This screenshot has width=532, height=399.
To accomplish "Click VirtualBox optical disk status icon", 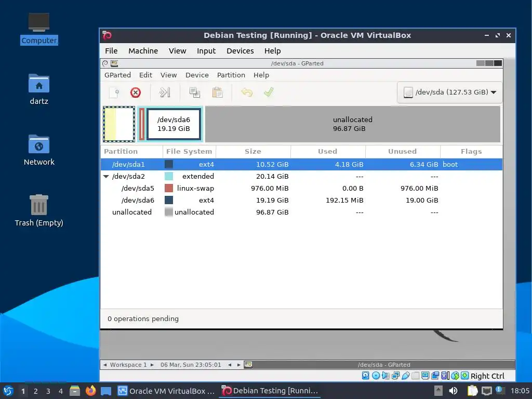I will point(376,376).
